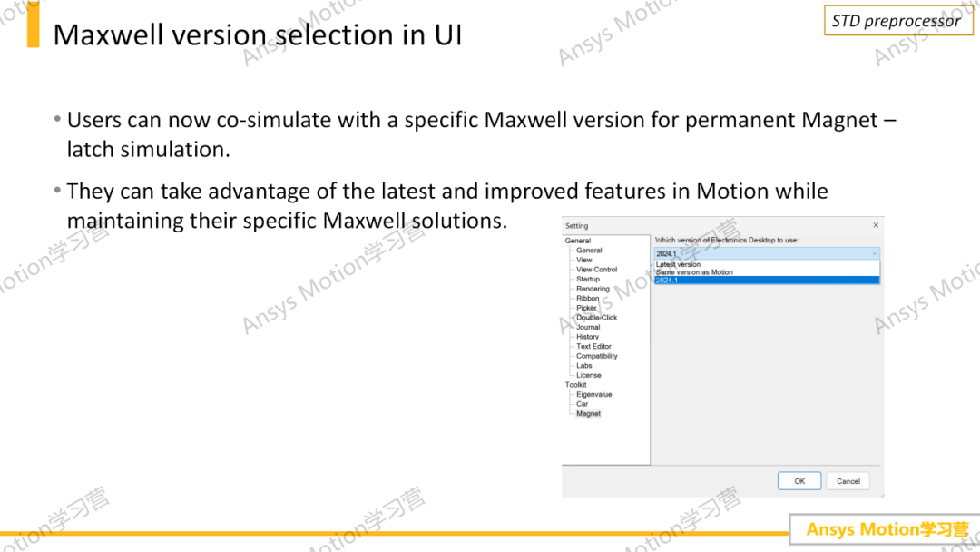Close the Setting dialog window

(876, 225)
